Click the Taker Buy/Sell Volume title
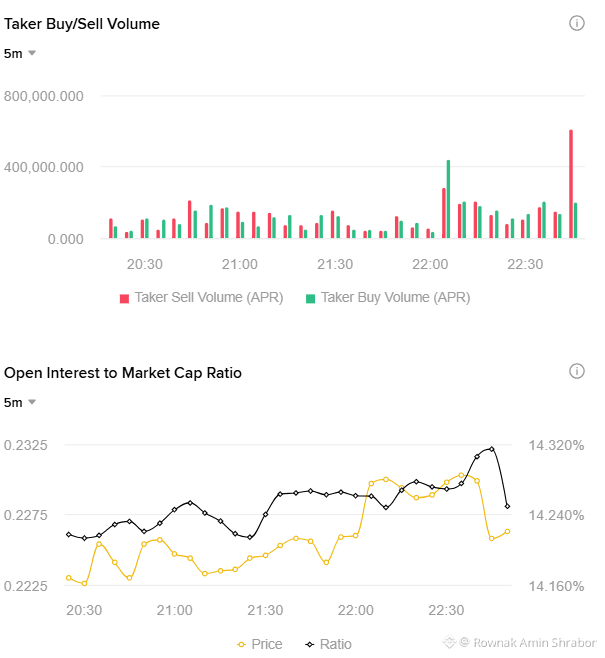 coord(82,24)
